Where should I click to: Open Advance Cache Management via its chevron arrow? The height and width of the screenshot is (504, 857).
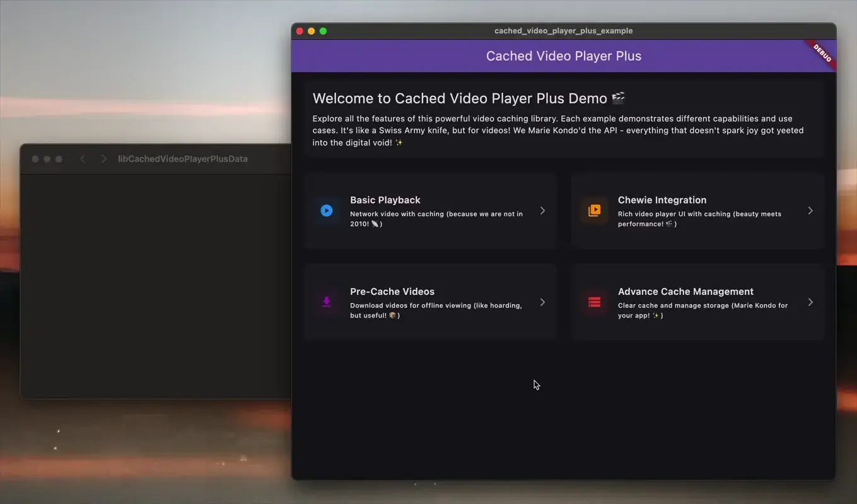(810, 302)
